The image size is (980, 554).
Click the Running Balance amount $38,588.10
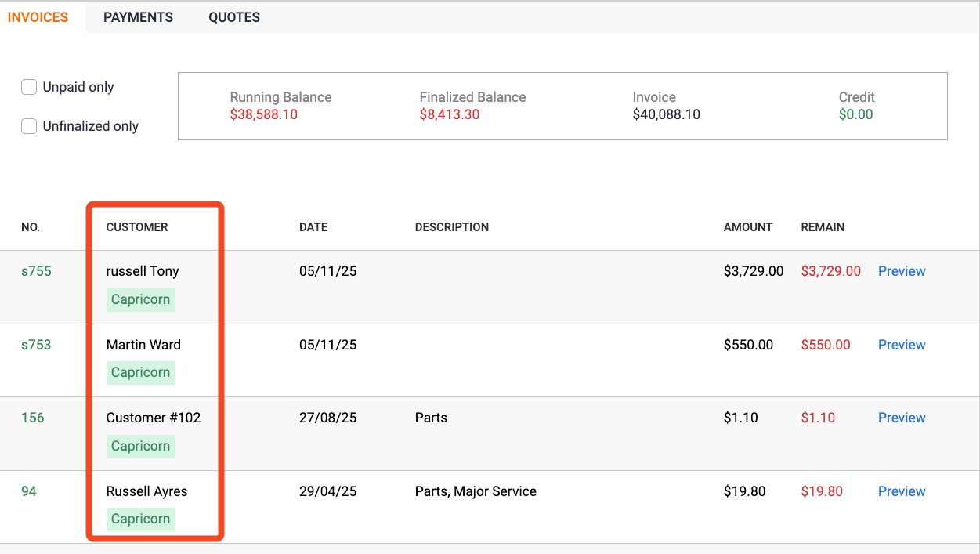tap(264, 114)
